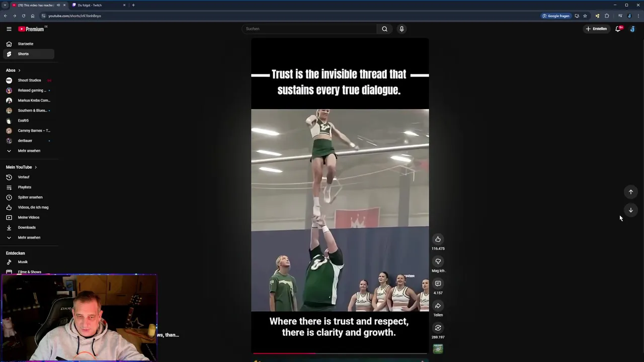
Task: Open Cammy Barnes subscription
Action: pos(28,131)
